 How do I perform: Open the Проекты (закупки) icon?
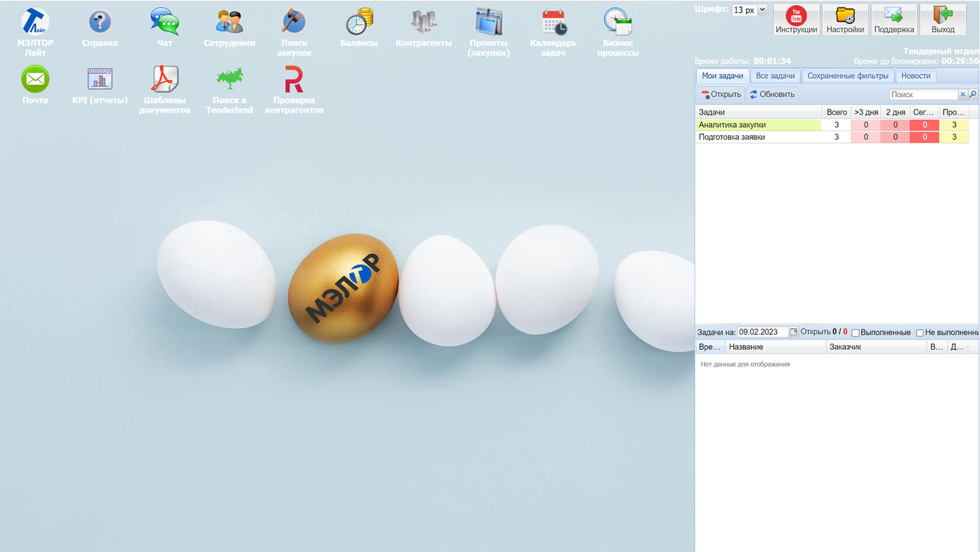point(488,32)
